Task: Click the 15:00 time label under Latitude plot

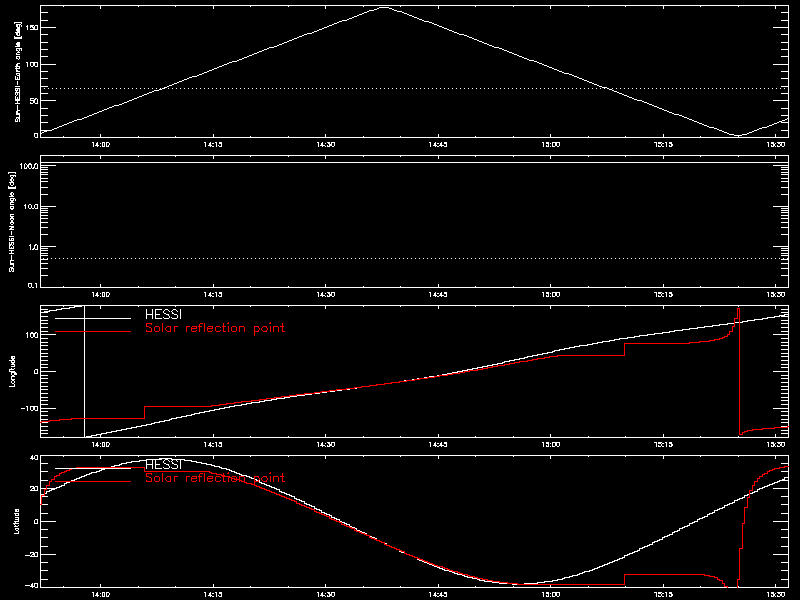Action: click(x=551, y=594)
